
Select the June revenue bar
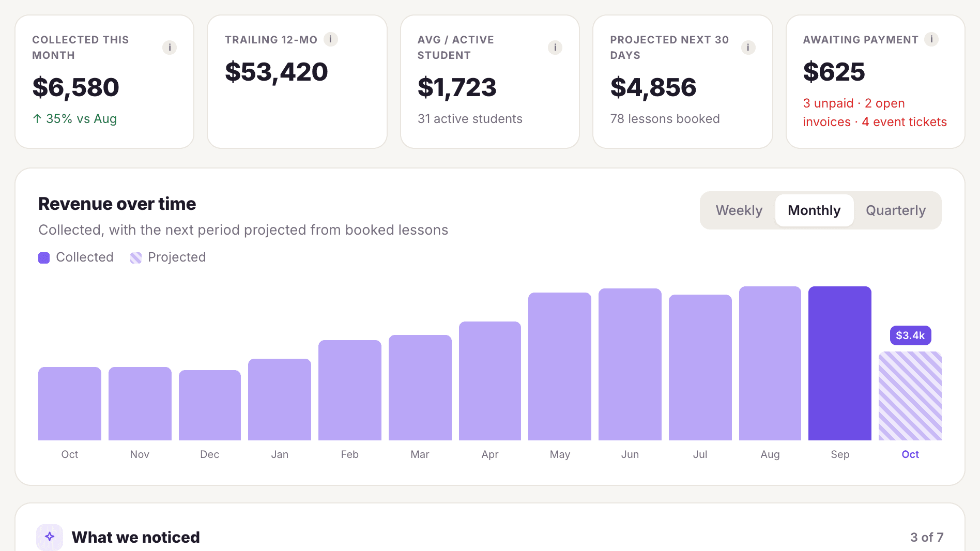pos(630,364)
